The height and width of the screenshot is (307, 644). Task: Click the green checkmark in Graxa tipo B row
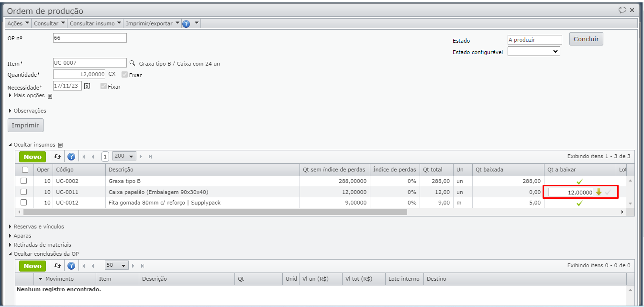[x=579, y=182]
